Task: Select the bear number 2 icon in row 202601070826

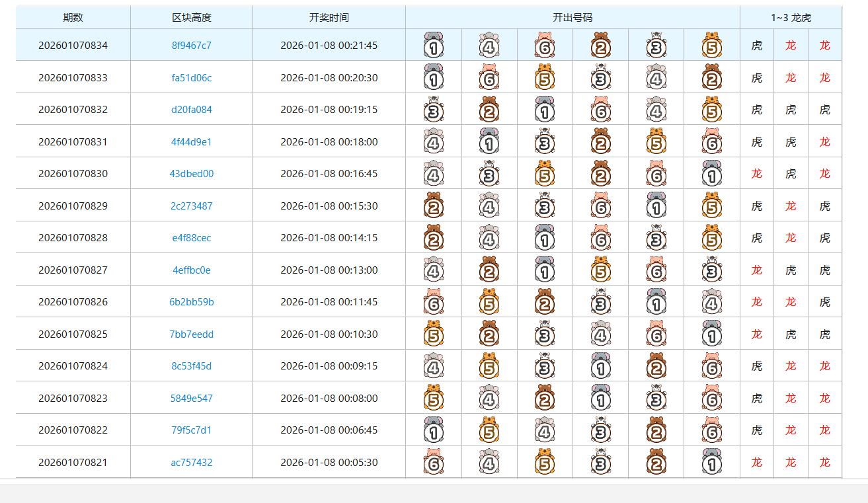Action: pos(544,302)
